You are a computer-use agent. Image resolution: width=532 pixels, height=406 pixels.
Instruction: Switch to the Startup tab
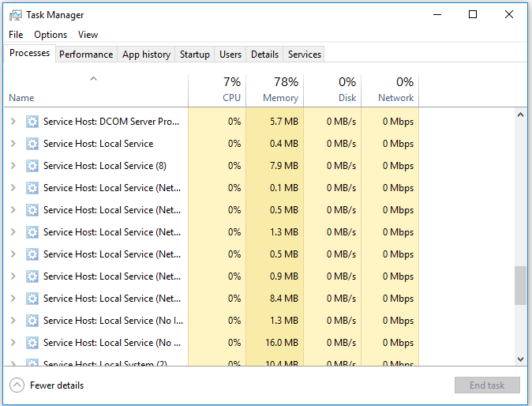tap(195, 55)
